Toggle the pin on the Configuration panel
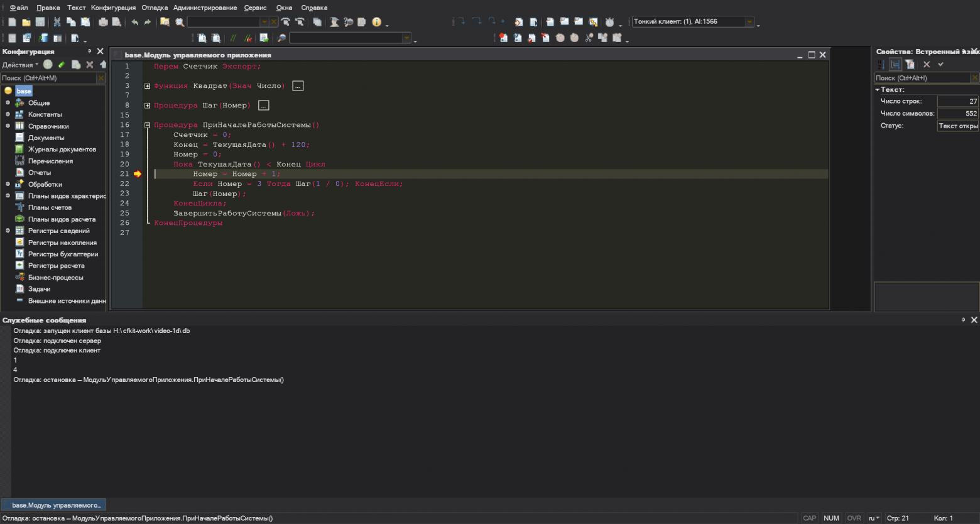Image resolution: width=980 pixels, height=524 pixels. pyautogui.click(x=89, y=52)
